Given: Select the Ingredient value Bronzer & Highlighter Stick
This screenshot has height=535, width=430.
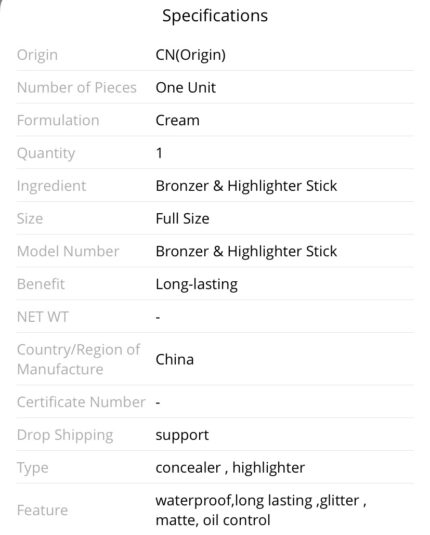Looking at the screenshot, I should pos(246,186).
